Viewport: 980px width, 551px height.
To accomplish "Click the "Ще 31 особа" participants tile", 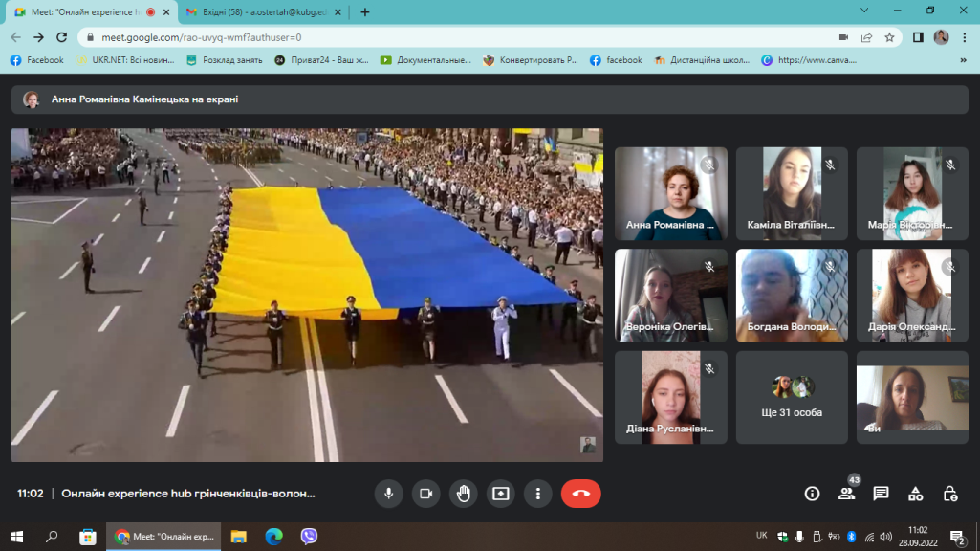I will coord(792,397).
